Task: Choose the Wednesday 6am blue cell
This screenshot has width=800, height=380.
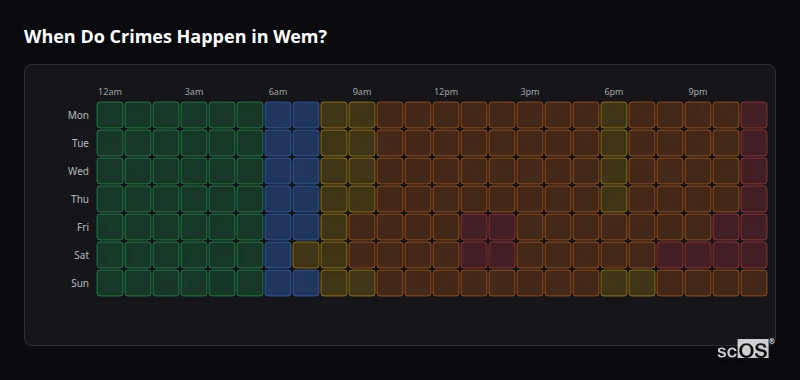Action: [x=278, y=171]
